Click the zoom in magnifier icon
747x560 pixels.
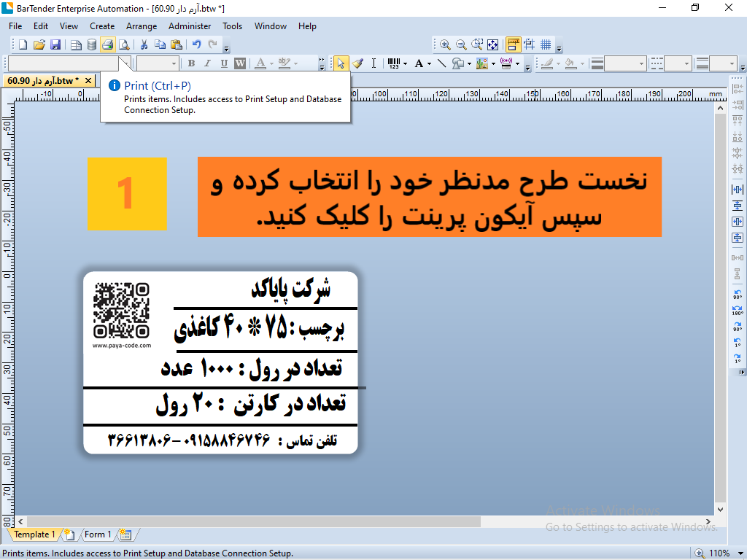(x=445, y=44)
